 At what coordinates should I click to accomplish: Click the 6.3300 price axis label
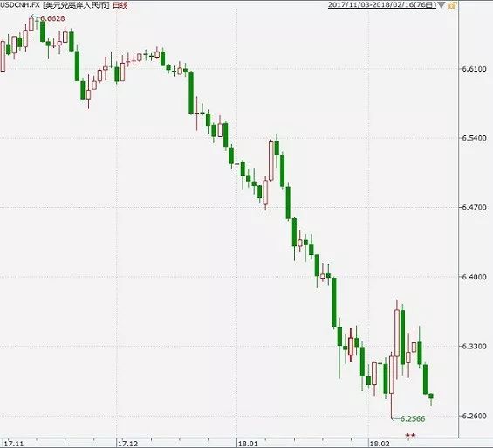(x=474, y=346)
